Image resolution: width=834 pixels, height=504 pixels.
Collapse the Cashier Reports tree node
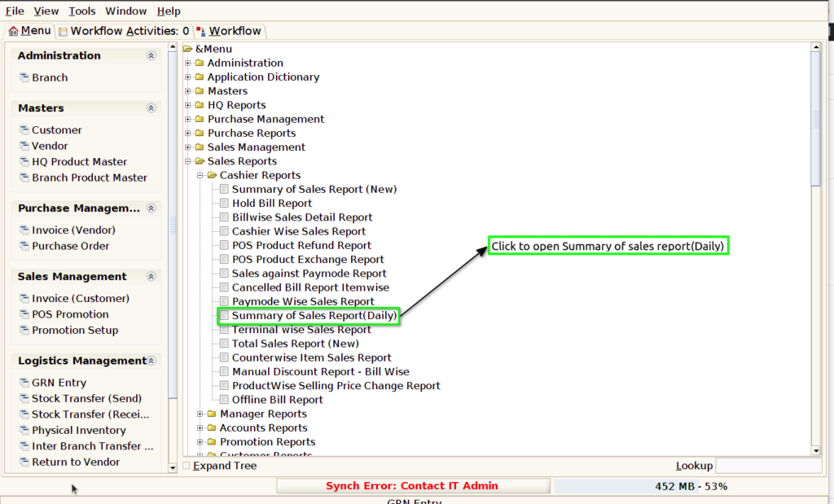pos(200,175)
